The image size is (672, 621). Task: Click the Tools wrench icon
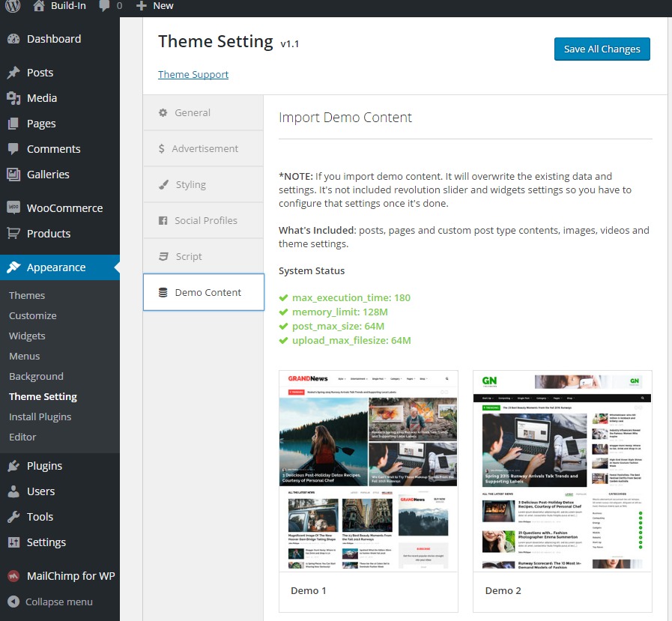[x=13, y=517]
